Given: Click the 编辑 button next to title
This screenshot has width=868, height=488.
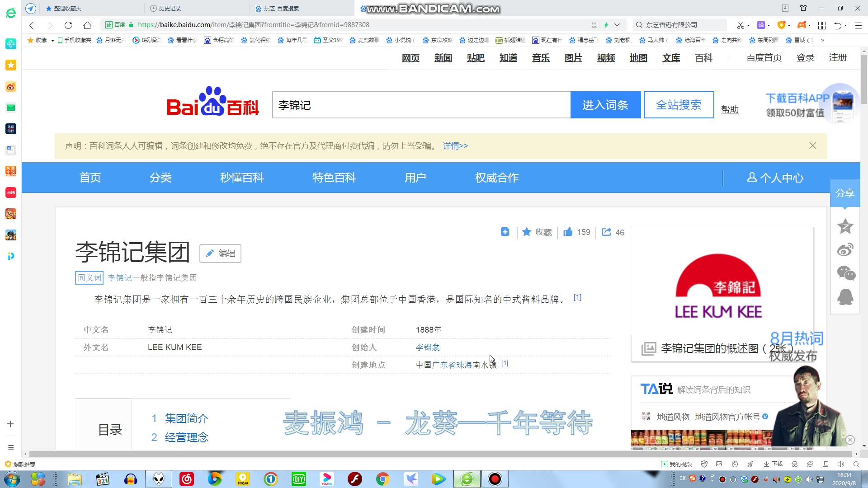Looking at the screenshot, I should 220,253.
